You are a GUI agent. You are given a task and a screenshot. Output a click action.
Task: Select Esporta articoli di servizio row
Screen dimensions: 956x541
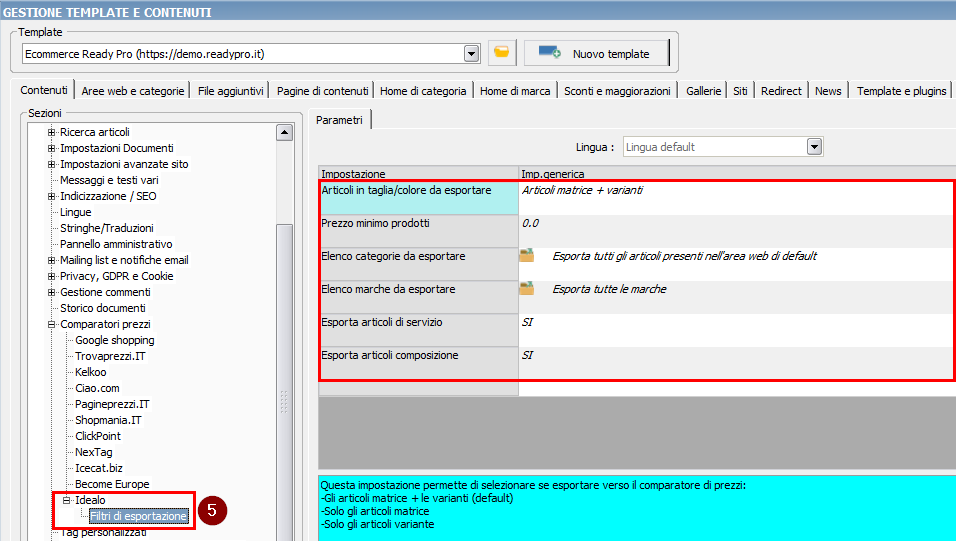[x=418, y=330]
